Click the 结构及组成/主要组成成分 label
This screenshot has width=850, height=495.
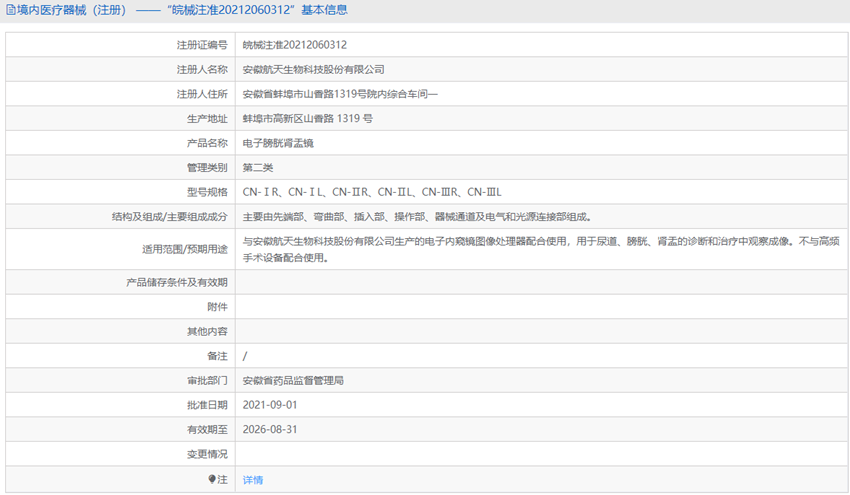click(170, 216)
